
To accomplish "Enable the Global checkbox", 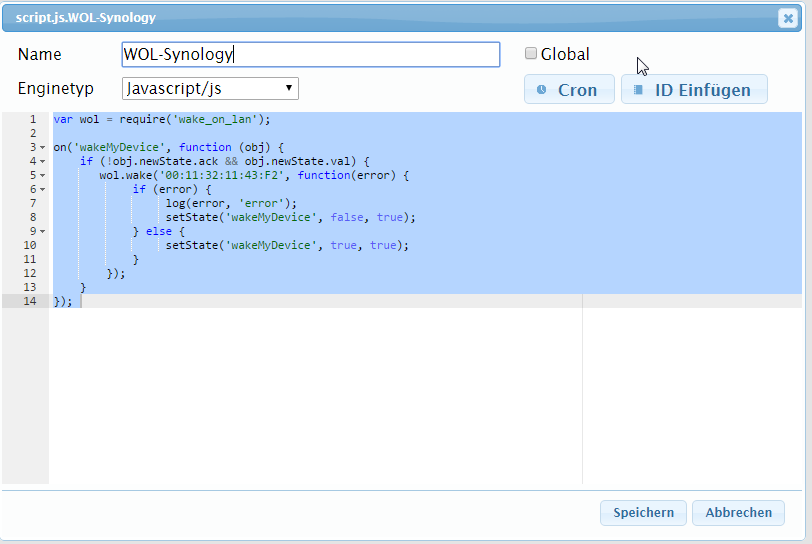I will click(x=531, y=53).
